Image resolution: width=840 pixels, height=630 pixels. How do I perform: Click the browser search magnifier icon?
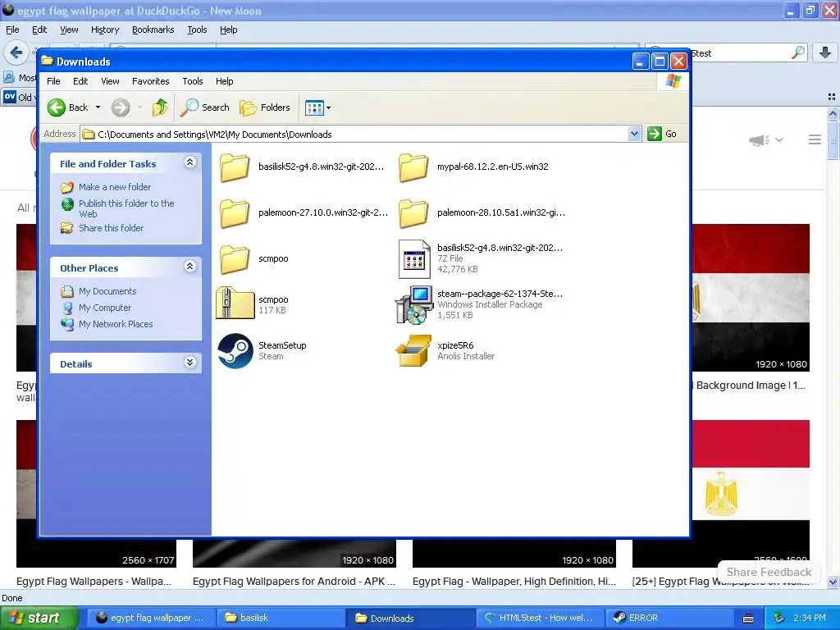point(798,52)
